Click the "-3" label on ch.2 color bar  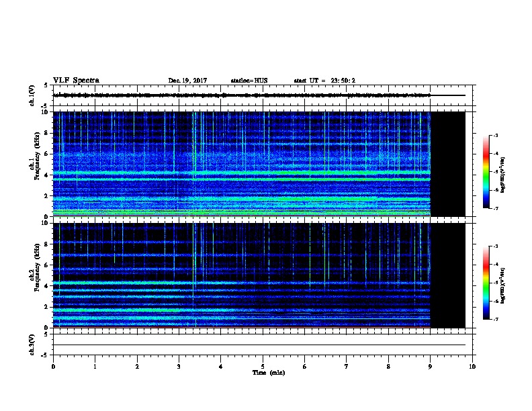(495, 246)
